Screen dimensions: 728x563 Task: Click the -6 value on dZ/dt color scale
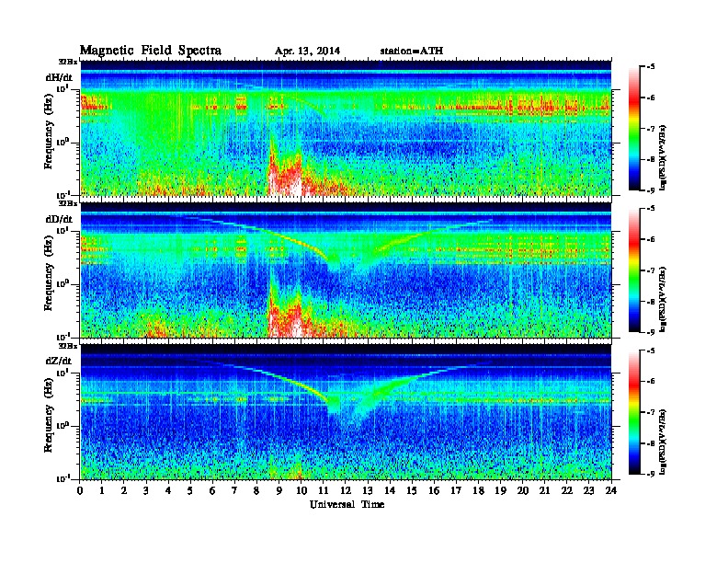click(651, 382)
